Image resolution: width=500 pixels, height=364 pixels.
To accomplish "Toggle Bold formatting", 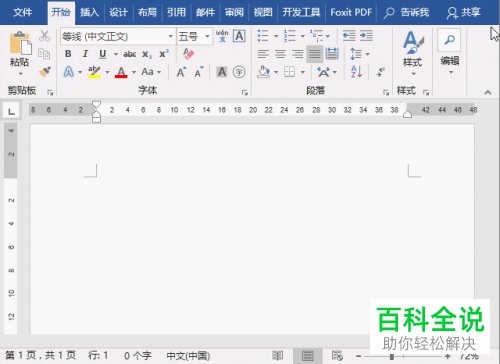I will pyautogui.click(x=68, y=54).
